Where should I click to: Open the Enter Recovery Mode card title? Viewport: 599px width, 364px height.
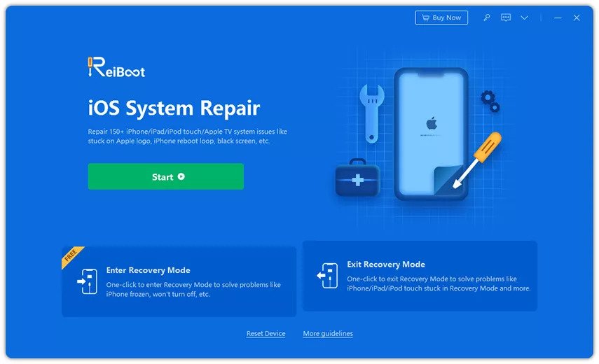click(149, 270)
